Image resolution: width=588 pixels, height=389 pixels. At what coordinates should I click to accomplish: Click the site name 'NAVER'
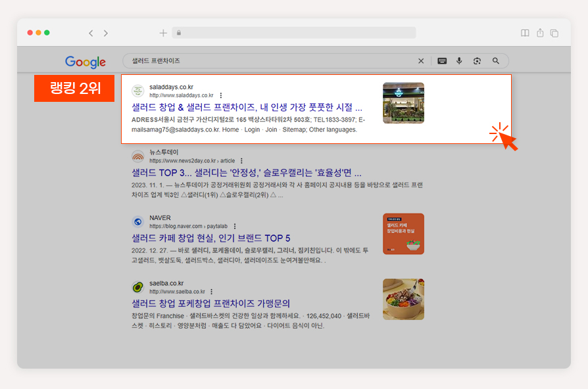[x=160, y=218]
